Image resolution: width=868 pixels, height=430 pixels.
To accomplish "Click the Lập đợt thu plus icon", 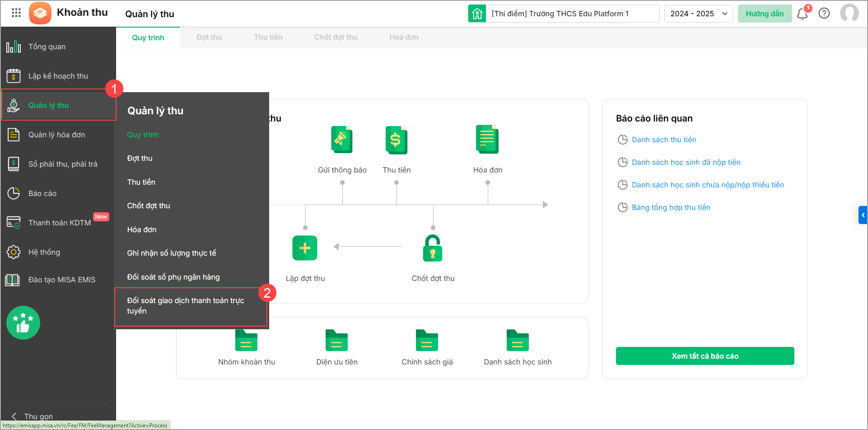I will tap(305, 248).
